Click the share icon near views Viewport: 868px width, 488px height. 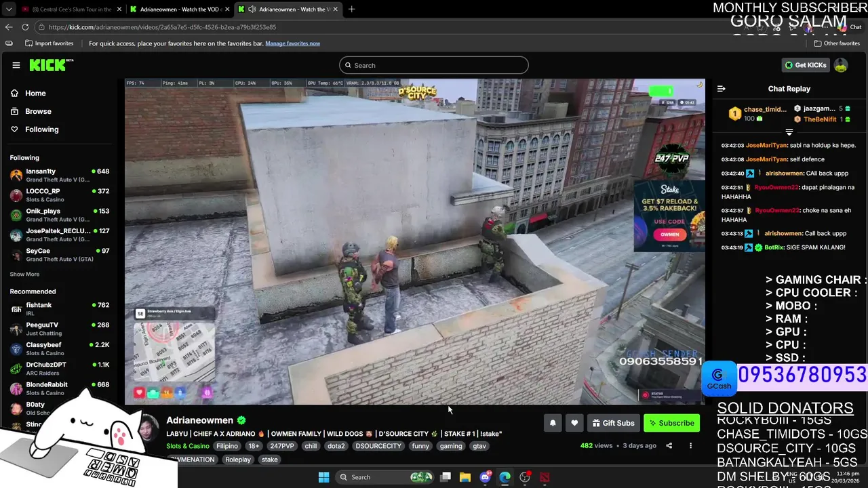tap(669, 446)
